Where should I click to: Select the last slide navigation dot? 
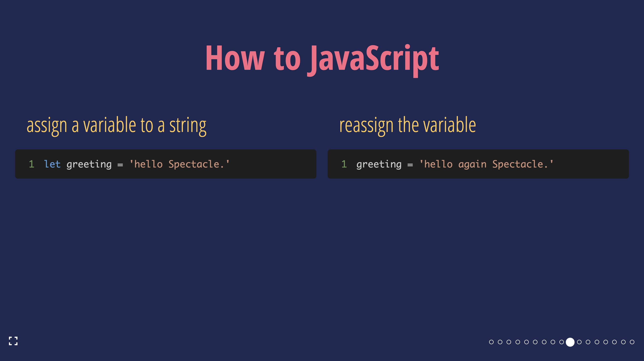pos(632,342)
